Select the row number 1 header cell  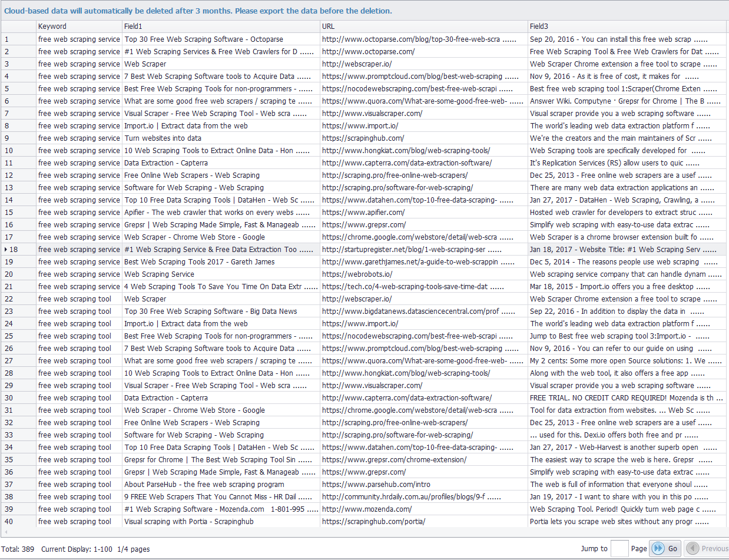18,39
